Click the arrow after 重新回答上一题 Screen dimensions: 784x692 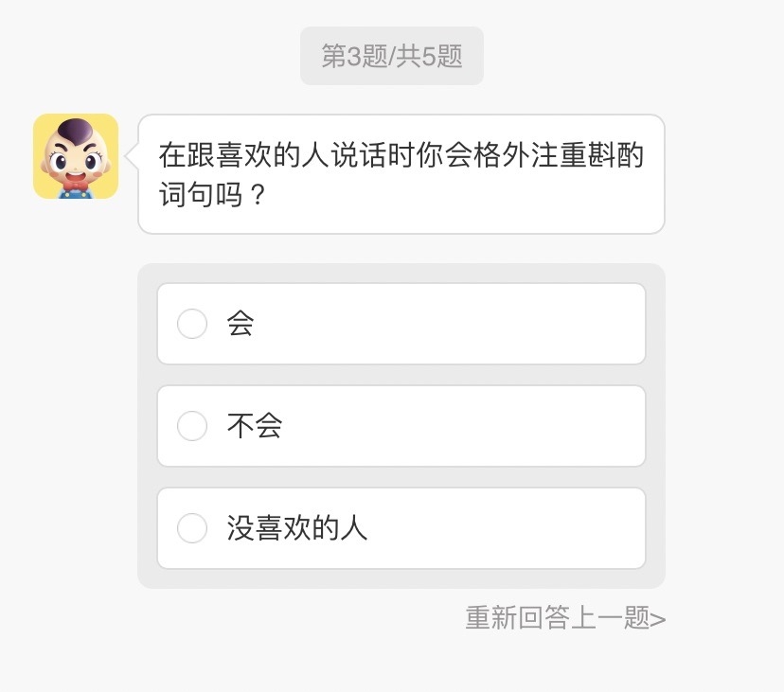(660, 617)
